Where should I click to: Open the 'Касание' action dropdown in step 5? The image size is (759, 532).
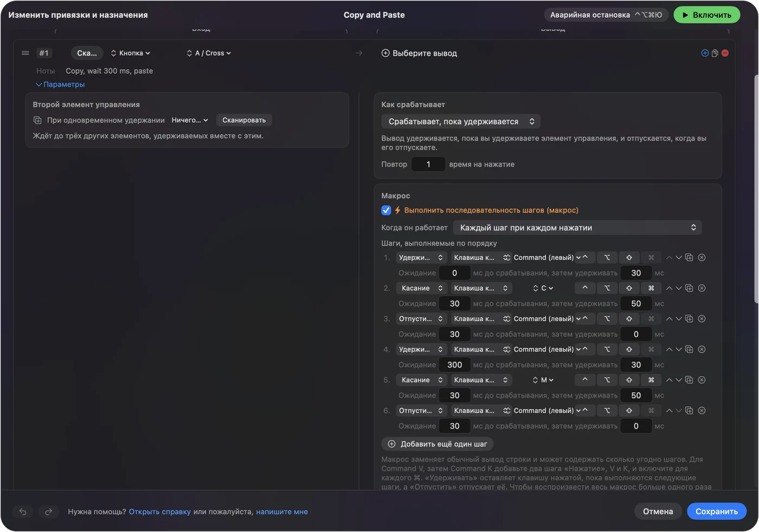tap(421, 380)
